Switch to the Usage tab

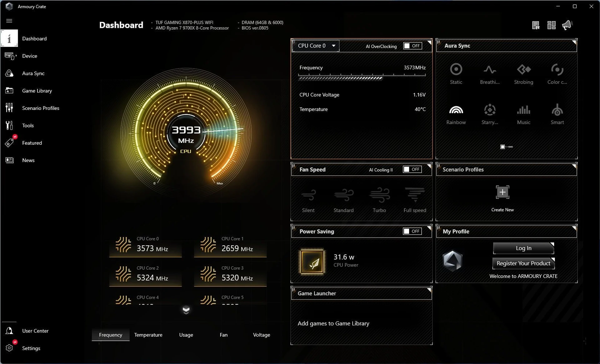pos(186,335)
